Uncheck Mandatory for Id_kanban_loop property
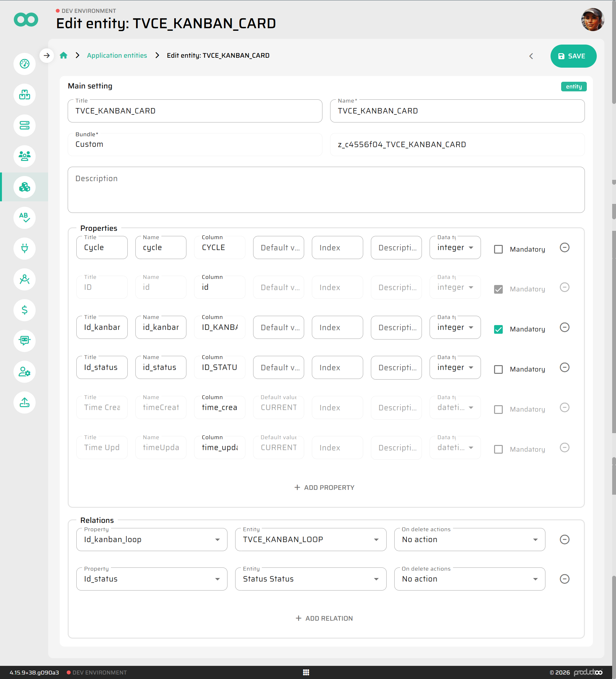Viewport: 616px width, 679px height. (x=498, y=329)
